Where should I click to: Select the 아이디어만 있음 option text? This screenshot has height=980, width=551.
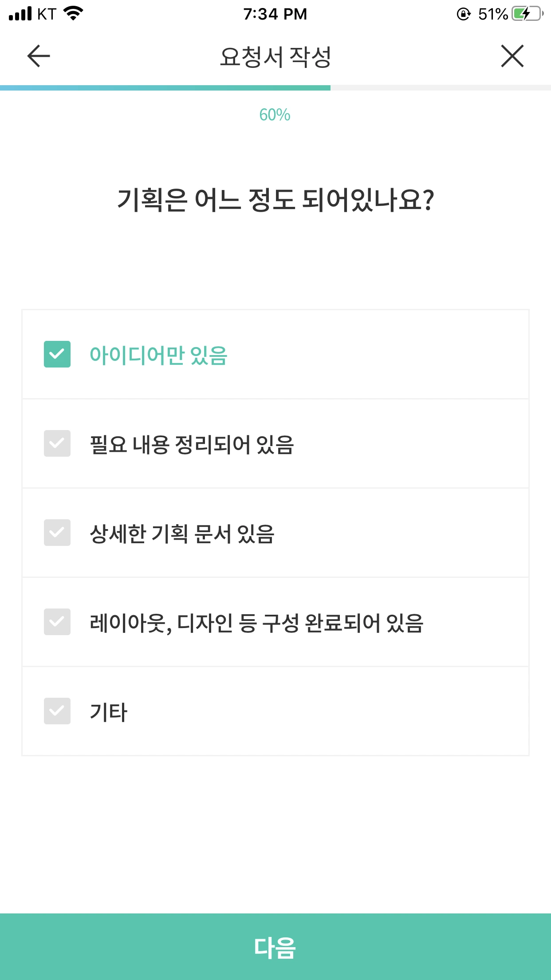tap(158, 355)
